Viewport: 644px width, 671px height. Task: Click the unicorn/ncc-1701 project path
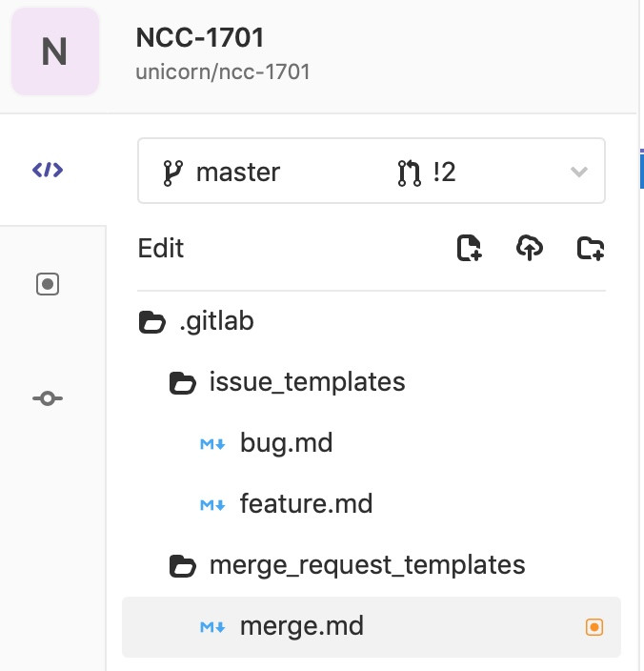[x=223, y=71]
